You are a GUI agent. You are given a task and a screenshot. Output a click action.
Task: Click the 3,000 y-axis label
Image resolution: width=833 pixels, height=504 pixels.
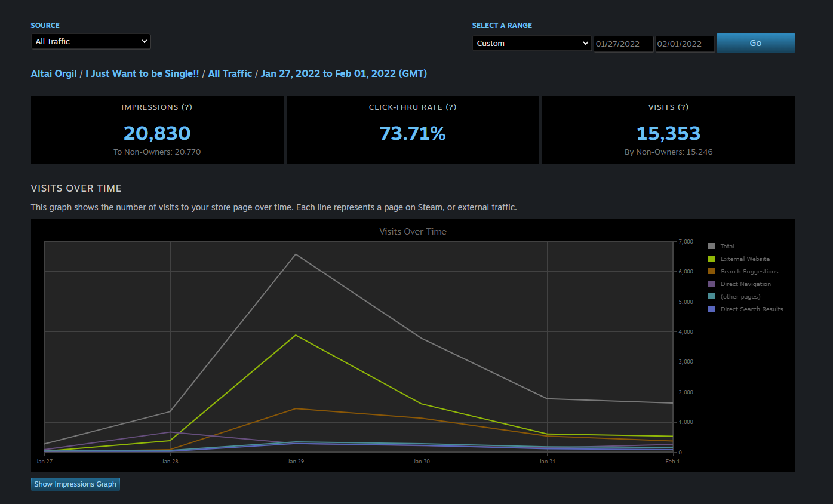tap(685, 362)
